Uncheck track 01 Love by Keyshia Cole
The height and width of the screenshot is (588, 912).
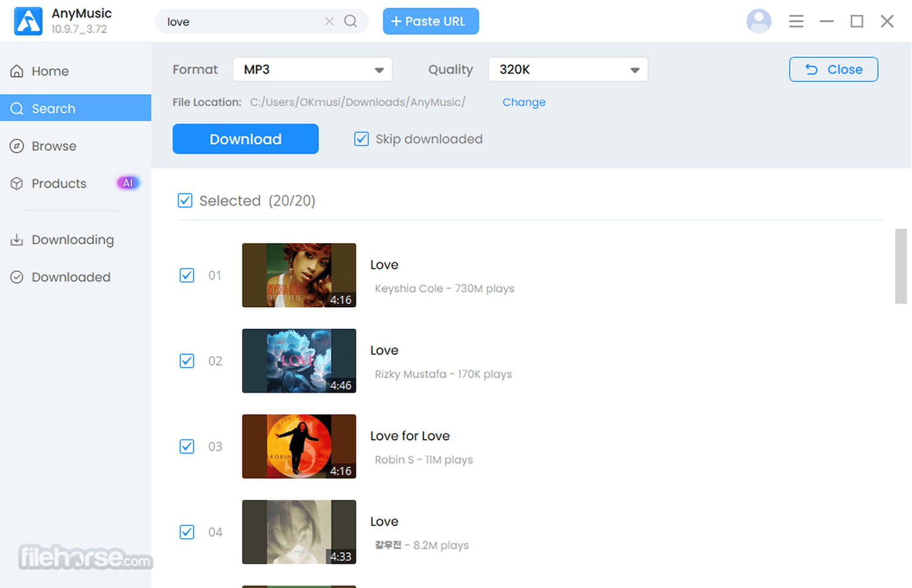187,275
